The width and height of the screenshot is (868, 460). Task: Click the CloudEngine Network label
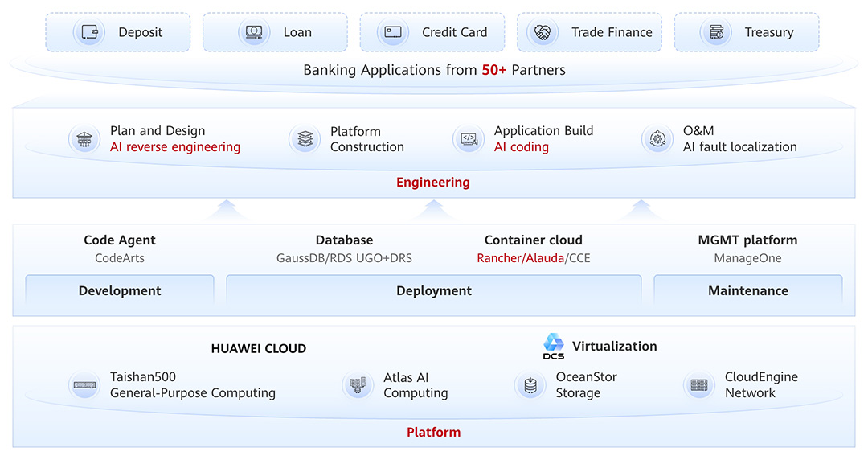click(761, 384)
